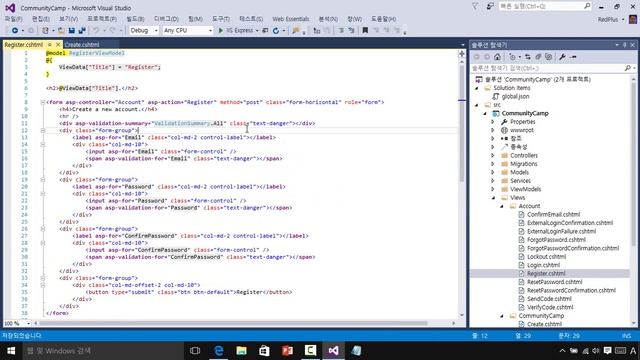Select global.json in Solution Explorer
The width and height of the screenshot is (640, 360).
click(x=516, y=96)
